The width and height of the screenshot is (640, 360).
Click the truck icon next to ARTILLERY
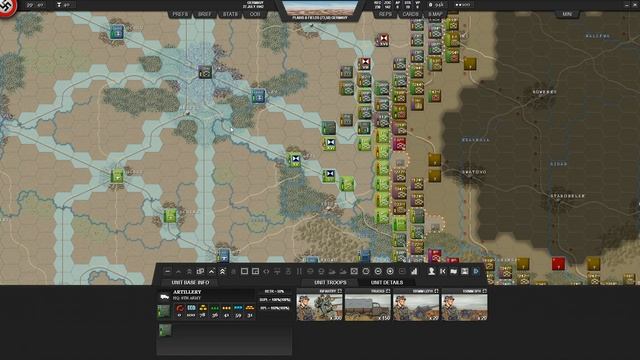tap(164, 297)
